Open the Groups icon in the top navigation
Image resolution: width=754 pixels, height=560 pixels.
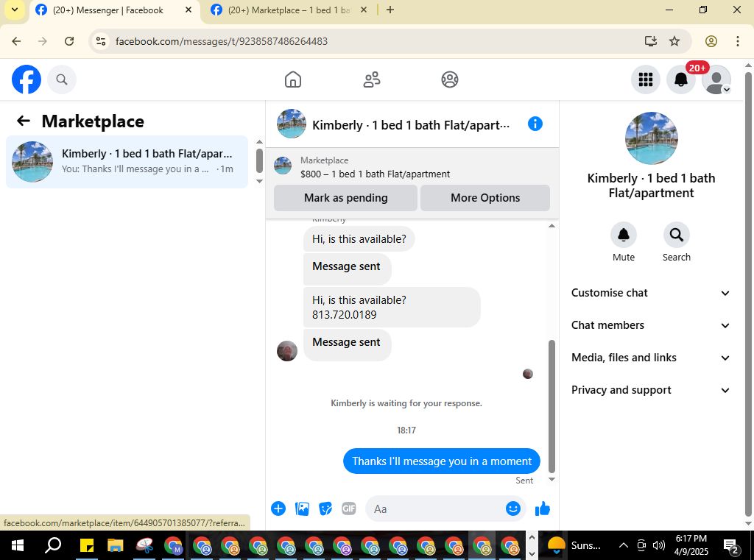coord(450,79)
